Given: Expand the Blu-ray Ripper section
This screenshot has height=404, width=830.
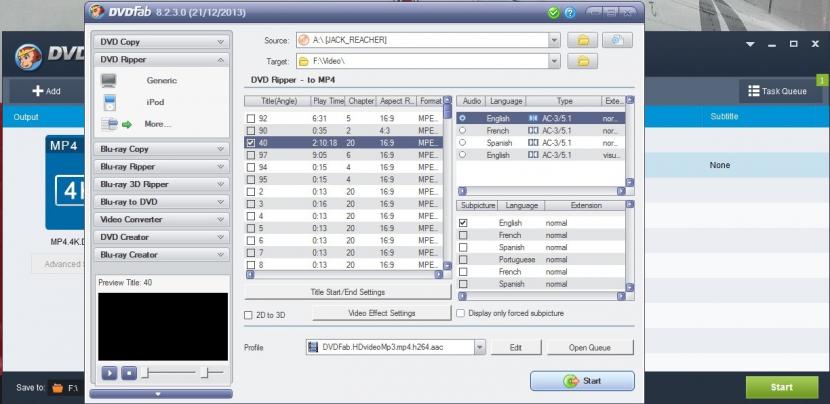Looking at the screenshot, I should tap(161, 167).
